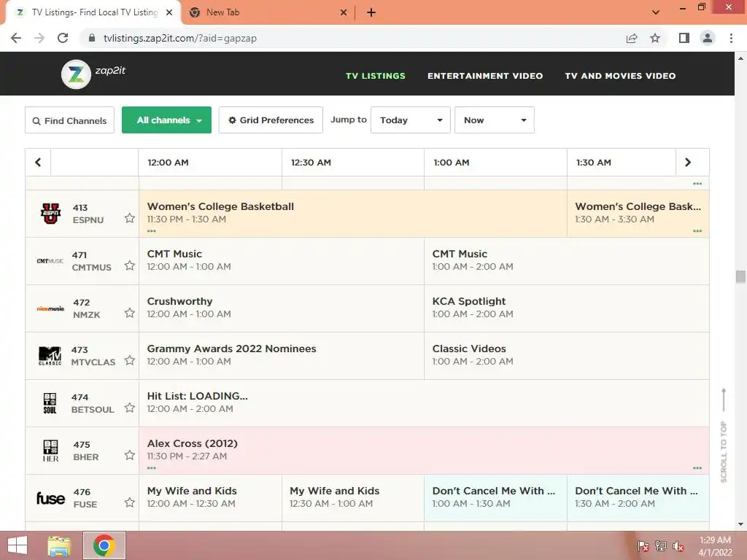Open the Now time dropdown
The image size is (747, 560).
pyautogui.click(x=494, y=120)
